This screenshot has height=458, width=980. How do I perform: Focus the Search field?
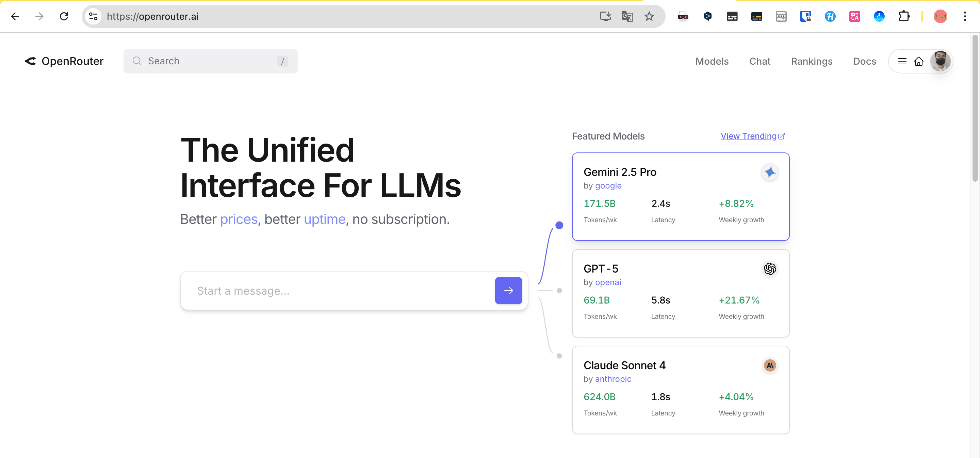[x=210, y=61]
